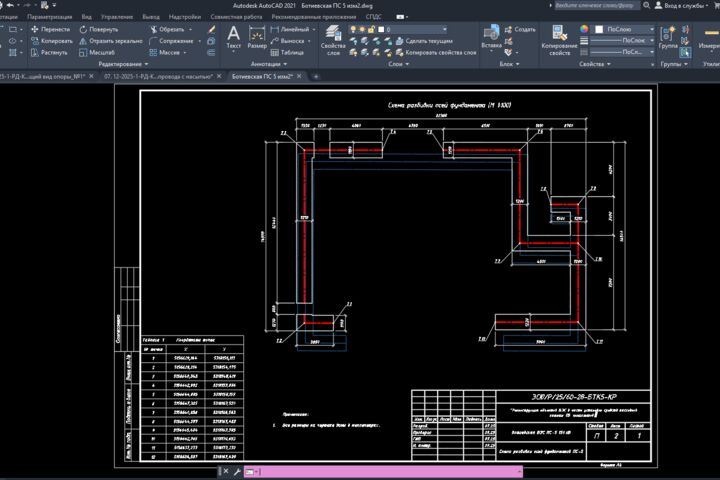Click Вход в службы sign-in

[x=681, y=6]
